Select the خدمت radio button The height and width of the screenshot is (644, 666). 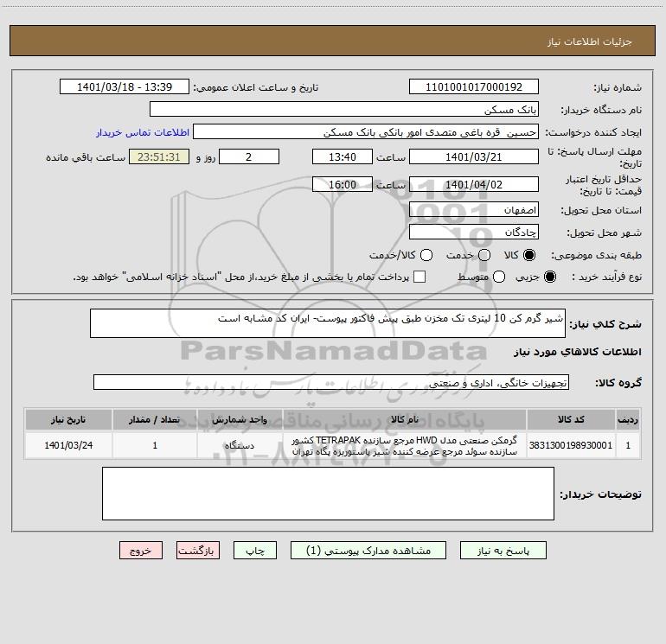pyautogui.click(x=484, y=255)
